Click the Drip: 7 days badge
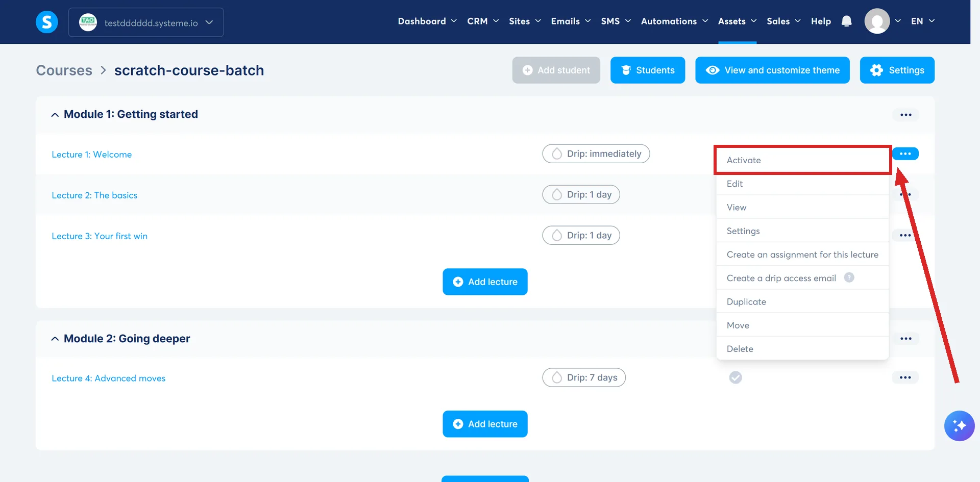The height and width of the screenshot is (482, 980). tap(584, 377)
